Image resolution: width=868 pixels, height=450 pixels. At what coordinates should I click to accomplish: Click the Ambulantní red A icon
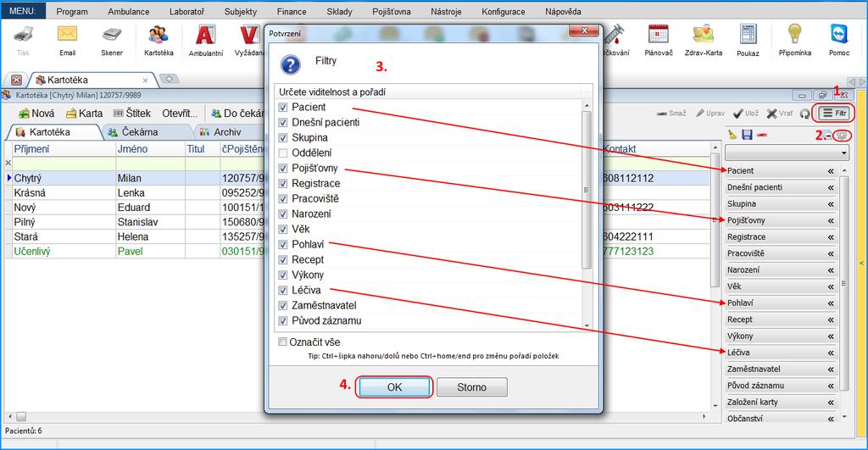click(x=205, y=36)
